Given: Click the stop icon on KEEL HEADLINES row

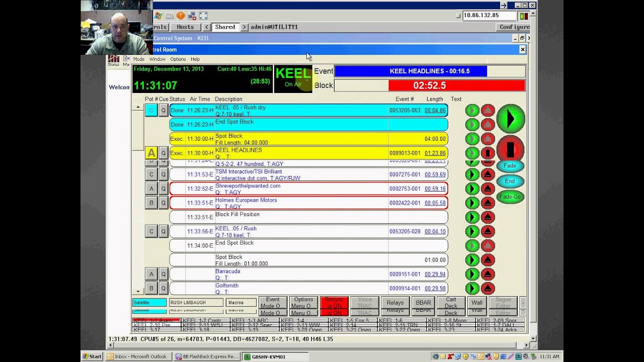Looking at the screenshot, I should pos(488,153).
